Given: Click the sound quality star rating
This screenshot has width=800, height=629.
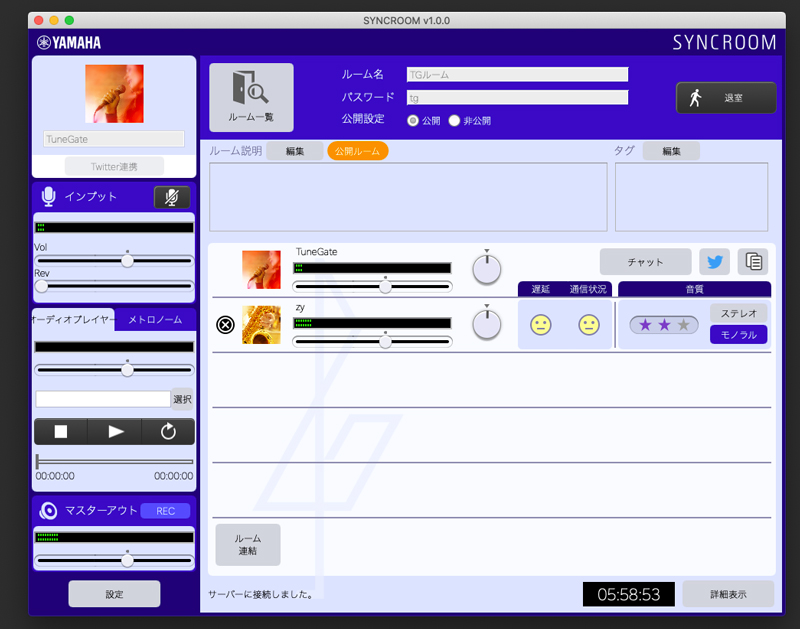Looking at the screenshot, I should (664, 324).
